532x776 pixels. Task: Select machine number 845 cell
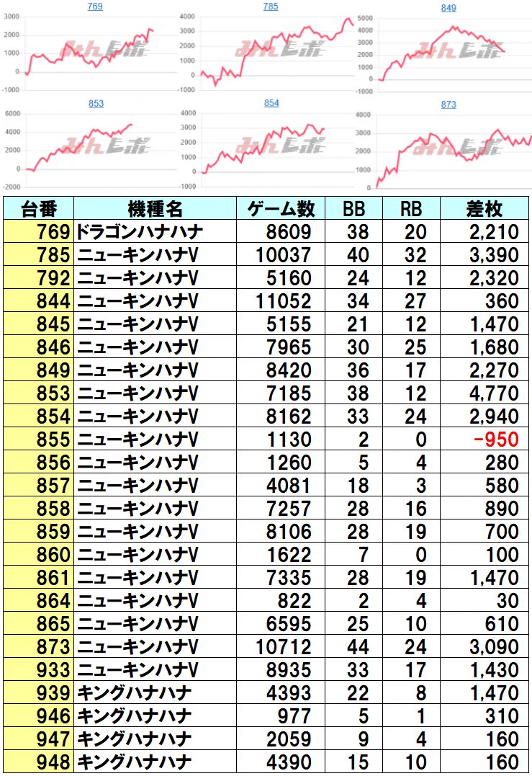[x=39, y=324]
